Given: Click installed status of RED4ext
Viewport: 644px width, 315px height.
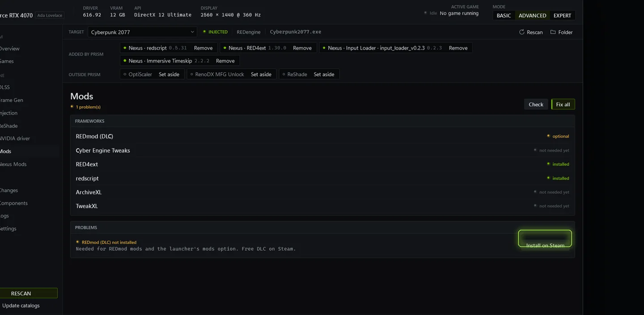Looking at the screenshot, I should click(x=558, y=164).
